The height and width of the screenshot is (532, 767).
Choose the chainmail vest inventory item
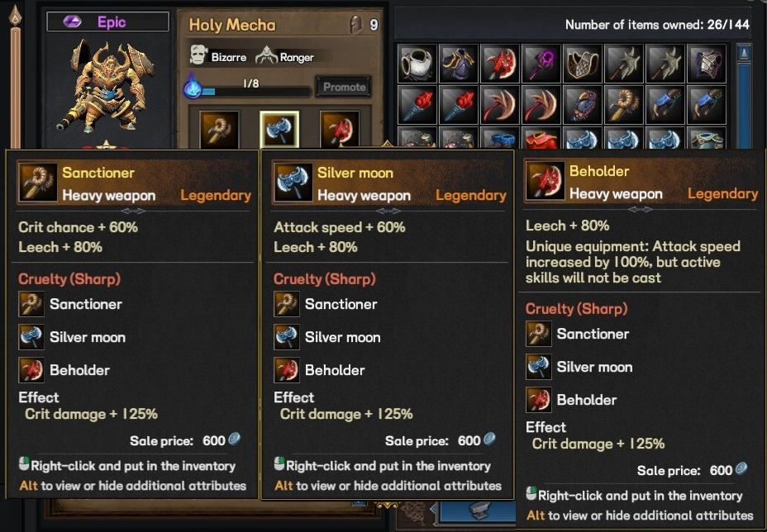pos(582,64)
